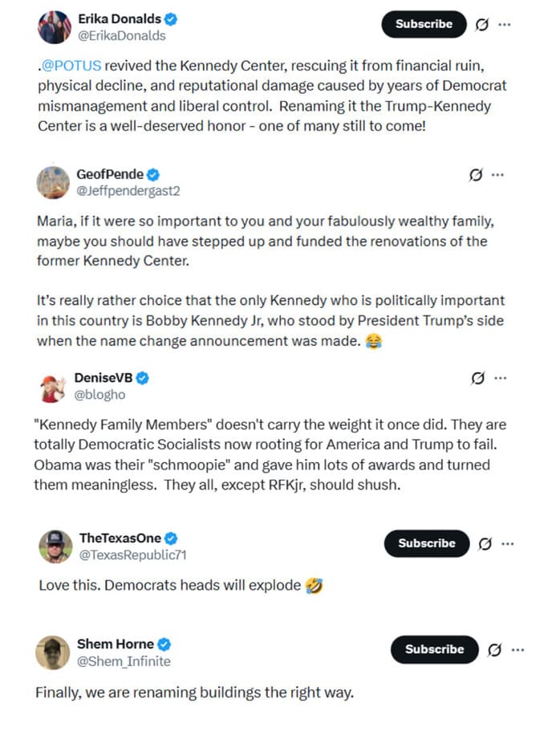The image size is (560, 735).
Task: Open Erika Donalds' profile avatar
Action: coord(54,25)
